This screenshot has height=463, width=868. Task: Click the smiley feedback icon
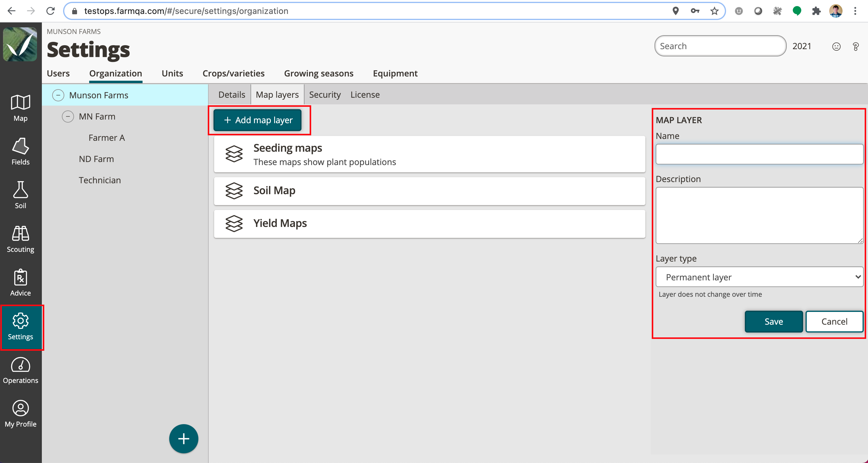[836, 46]
